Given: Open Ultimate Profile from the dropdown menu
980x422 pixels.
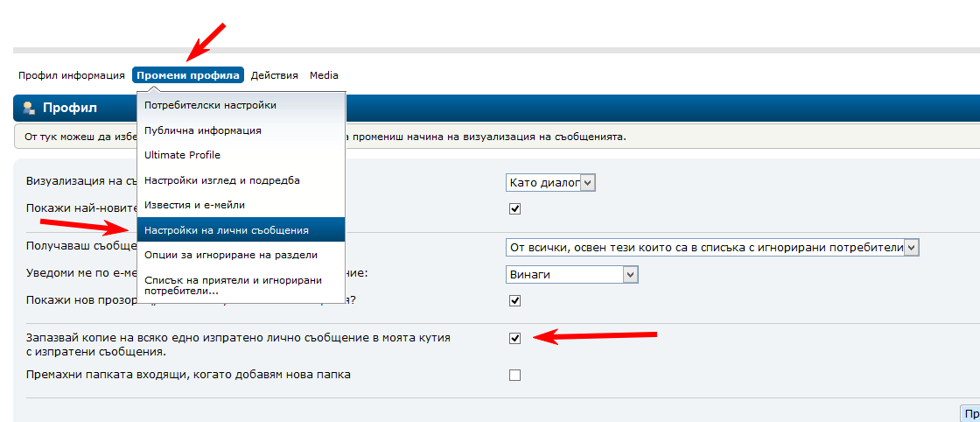Looking at the screenshot, I should (x=182, y=155).
